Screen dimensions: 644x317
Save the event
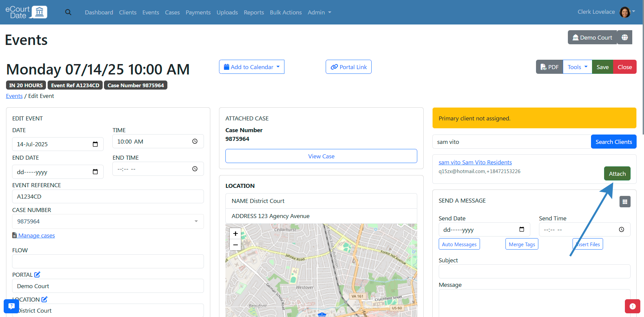point(602,67)
